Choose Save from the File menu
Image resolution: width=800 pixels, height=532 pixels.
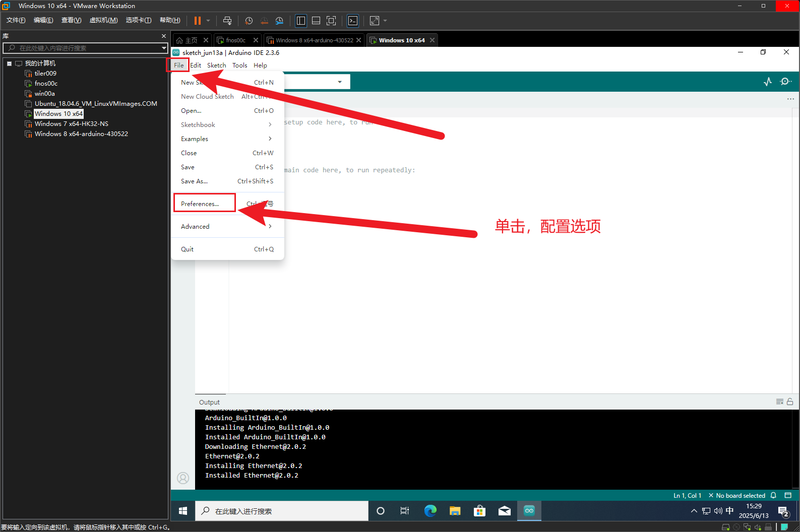click(227, 167)
